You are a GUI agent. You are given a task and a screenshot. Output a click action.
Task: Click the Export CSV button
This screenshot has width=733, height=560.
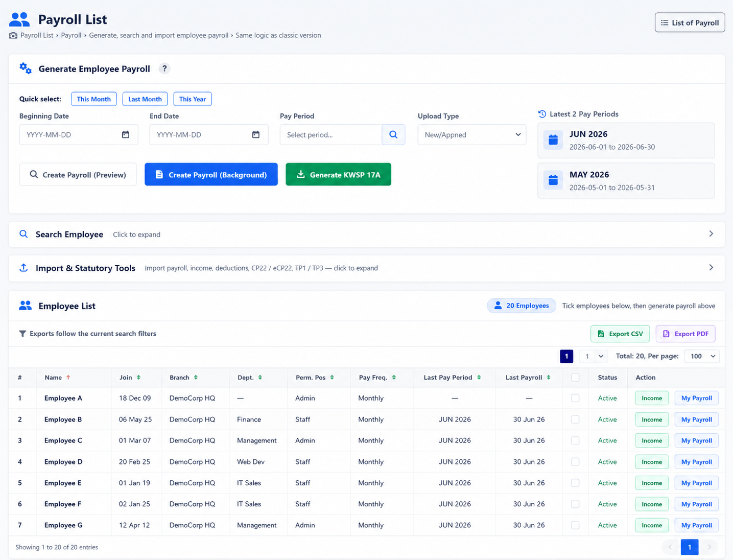[620, 334]
